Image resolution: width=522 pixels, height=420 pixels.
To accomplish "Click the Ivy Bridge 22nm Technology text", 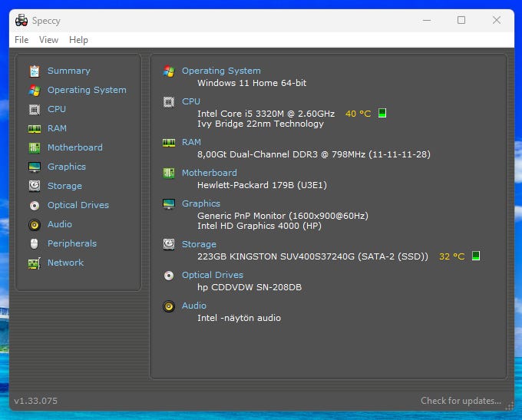I will 260,124.
